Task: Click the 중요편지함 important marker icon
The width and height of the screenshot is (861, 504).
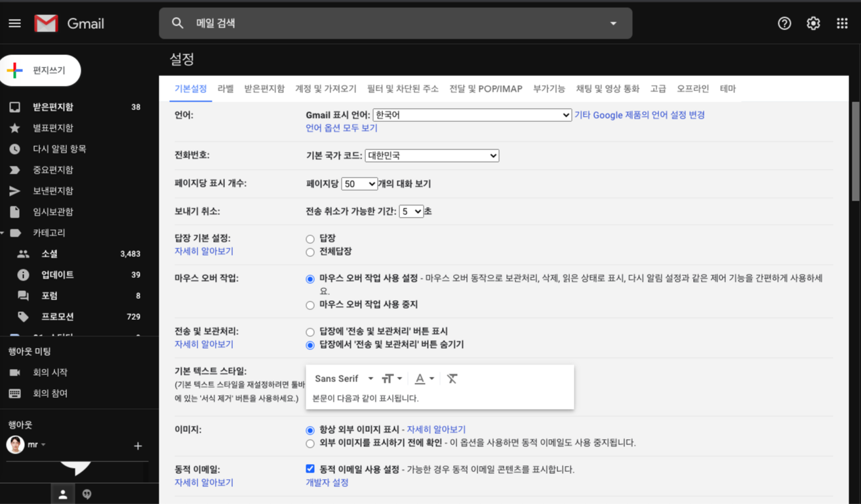Action: pyautogui.click(x=14, y=170)
